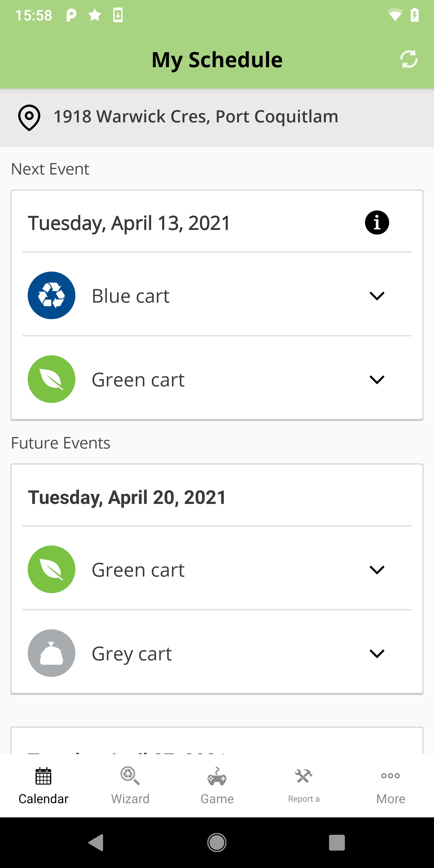
Task: Switch to the Report a tab
Action: [x=303, y=786]
